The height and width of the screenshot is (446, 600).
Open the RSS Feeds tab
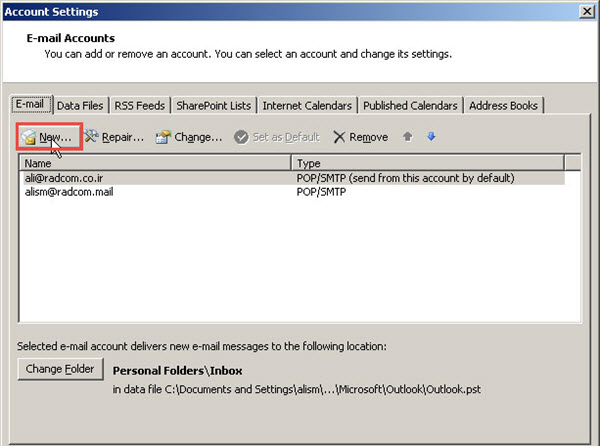[139, 105]
